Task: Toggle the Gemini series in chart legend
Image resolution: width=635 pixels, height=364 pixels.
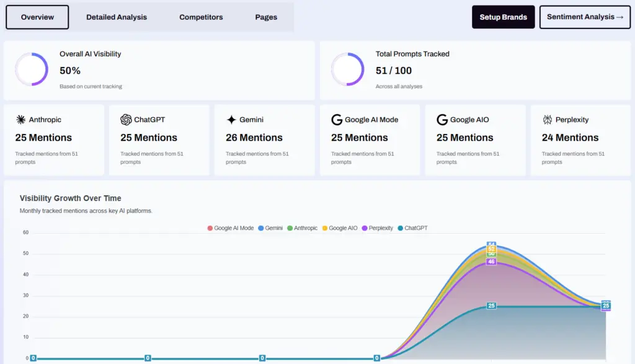Action: pyautogui.click(x=270, y=228)
